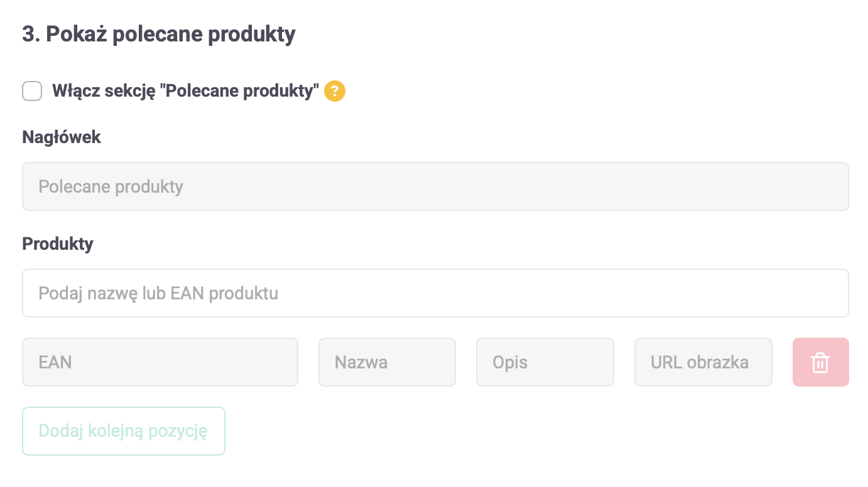Open help tooltip beside the section checkbox
Viewport: 868px width, 487px height.
(335, 92)
